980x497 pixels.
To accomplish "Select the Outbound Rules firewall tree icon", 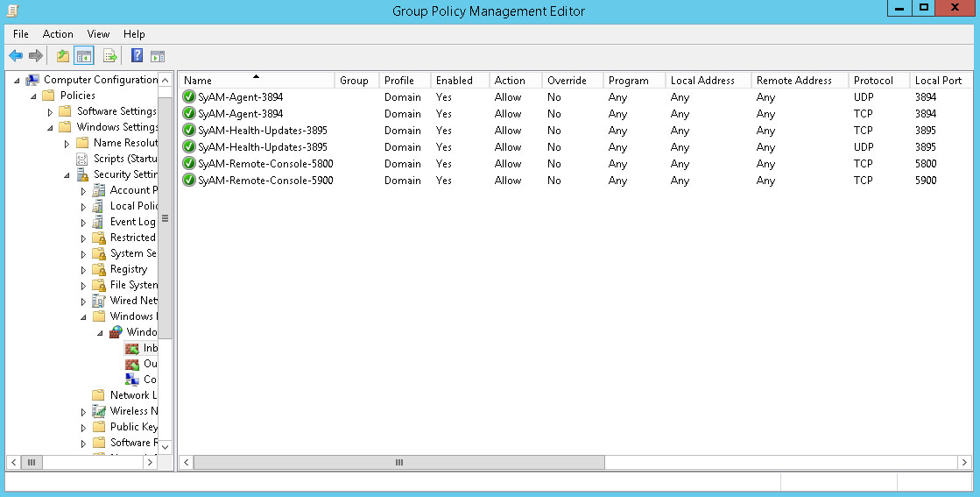I will tap(132, 364).
